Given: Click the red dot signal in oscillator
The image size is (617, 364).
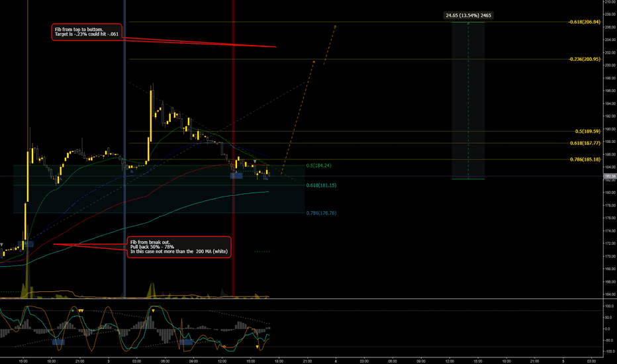Looking at the screenshot, I should (x=224, y=347).
